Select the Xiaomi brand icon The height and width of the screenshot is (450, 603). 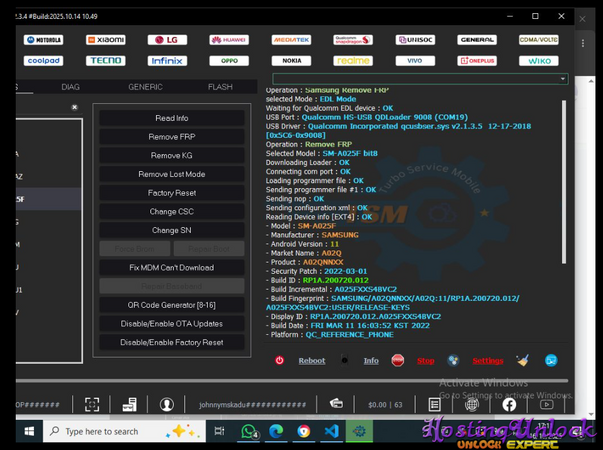(106, 40)
